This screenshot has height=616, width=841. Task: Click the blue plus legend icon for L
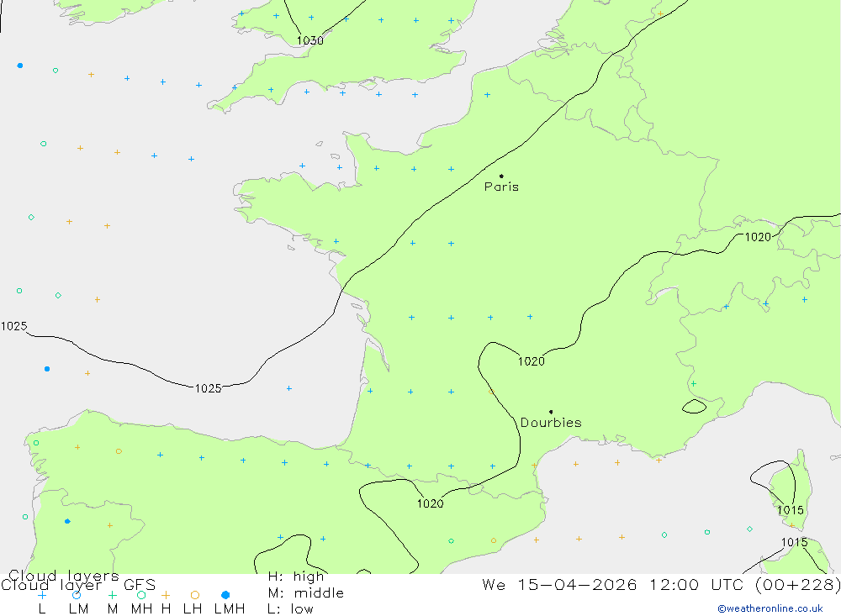coord(42,595)
